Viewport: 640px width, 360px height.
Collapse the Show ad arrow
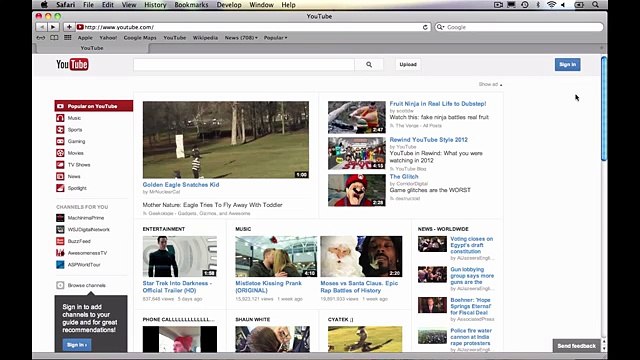pyautogui.click(x=501, y=84)
